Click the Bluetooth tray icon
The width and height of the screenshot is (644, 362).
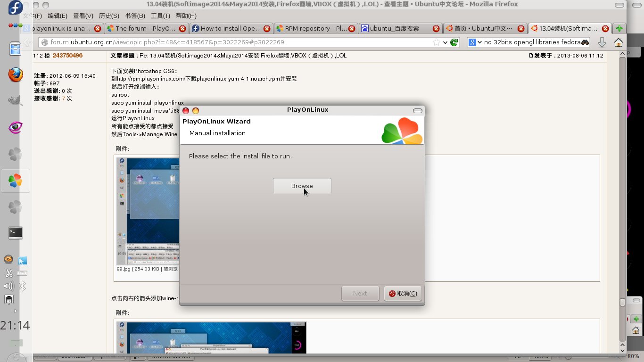pyautogui.click(x=22, y=286)
